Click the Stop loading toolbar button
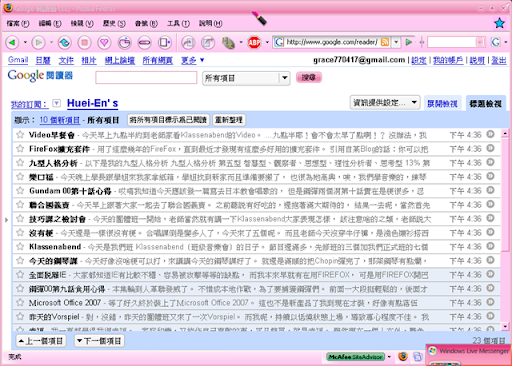Viewport: 512px width, 366px height. click(x=84, y=43)
